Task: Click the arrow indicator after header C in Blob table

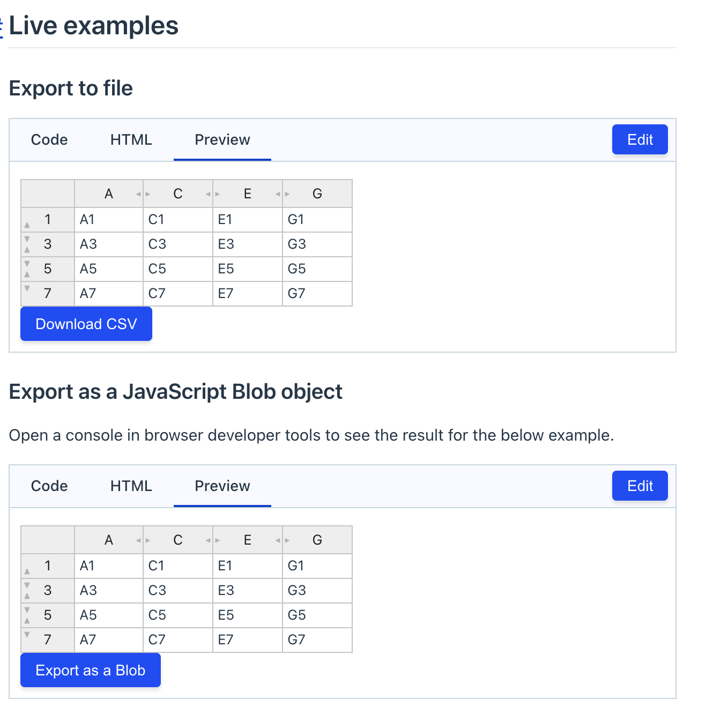Action: click(207, 540)
